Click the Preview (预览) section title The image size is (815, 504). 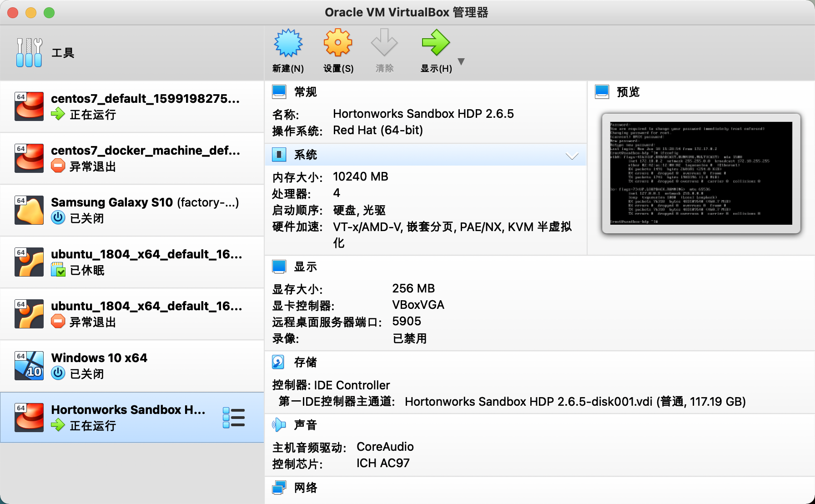pyautogui.click(x=628, y=92)
